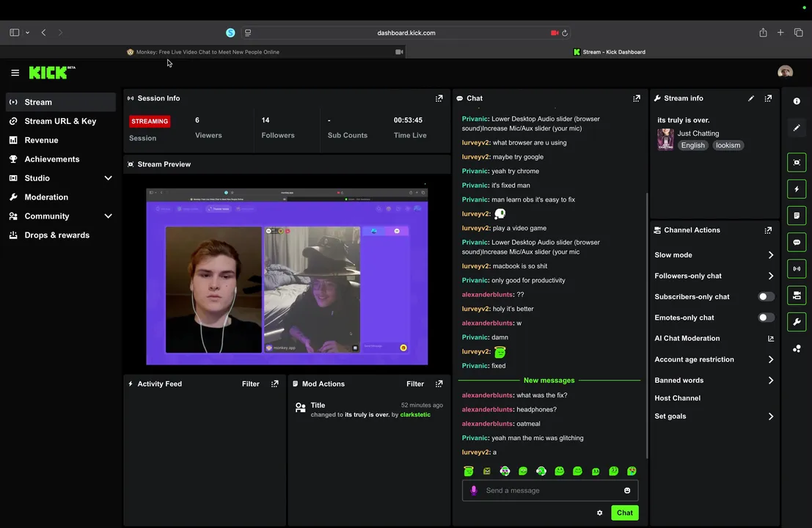Open chat settings gear icon

[x=600, y=513]
